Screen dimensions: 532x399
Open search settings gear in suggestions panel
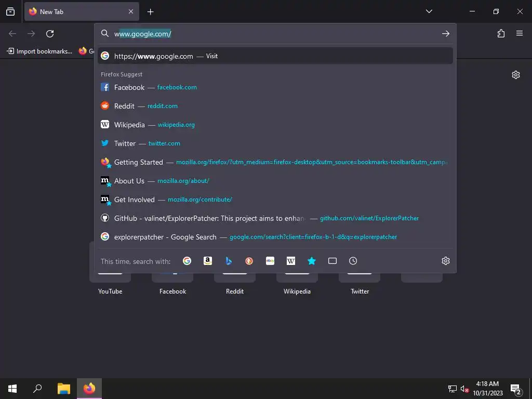coord(446,261)
